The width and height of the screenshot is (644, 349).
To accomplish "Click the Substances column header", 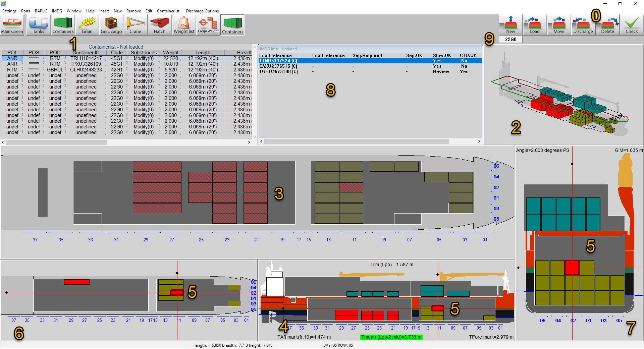I will point(144,53).
